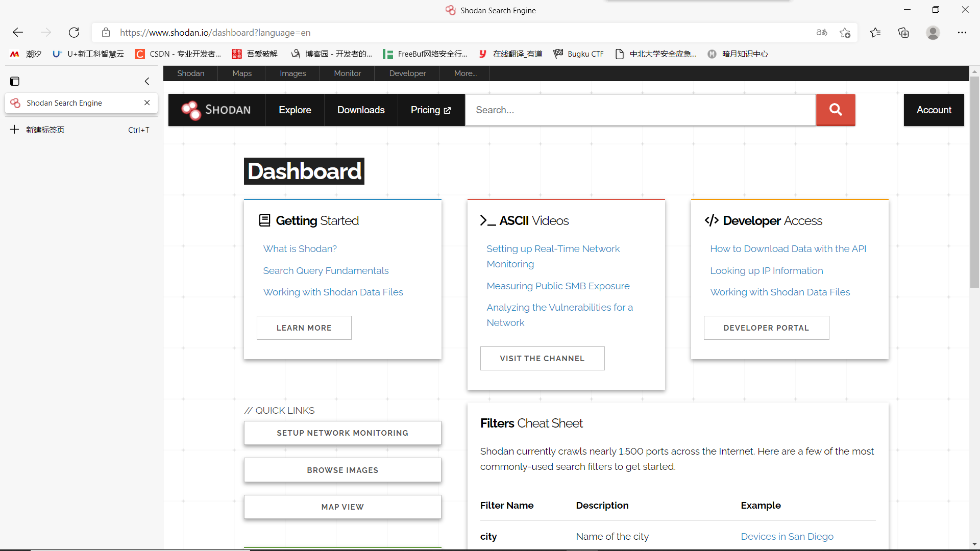Open Setting up Real-Time Network Monitoring
This screenshot has width=980, height=551.
click(x=553, y=256)
